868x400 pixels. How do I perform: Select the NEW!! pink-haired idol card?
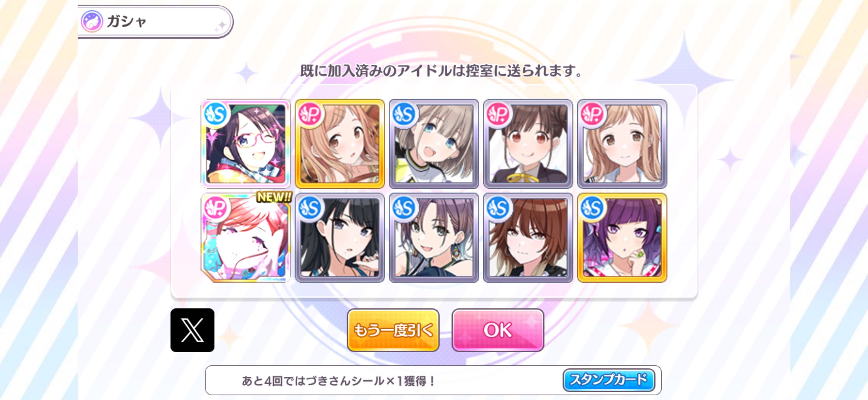click(x=245, y=238)
